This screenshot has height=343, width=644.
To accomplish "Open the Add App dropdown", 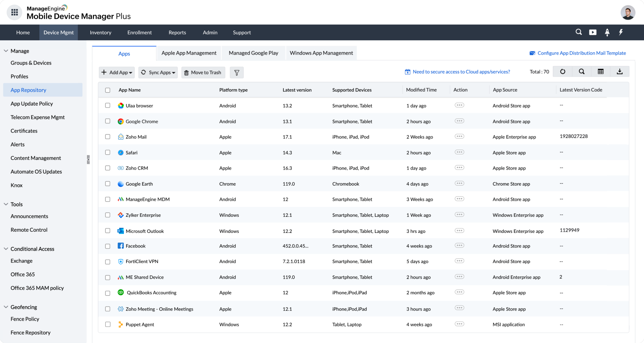I will click(117, 72).
